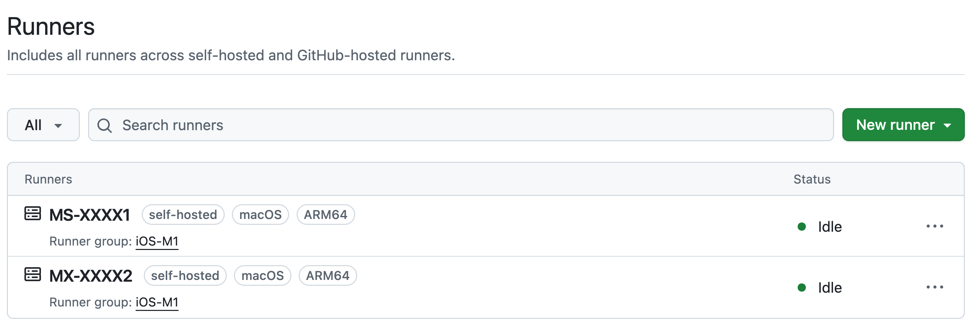Click the macOS label on MX-XXXX2
The image size is (980, 334).
click(x=263, y=275)
